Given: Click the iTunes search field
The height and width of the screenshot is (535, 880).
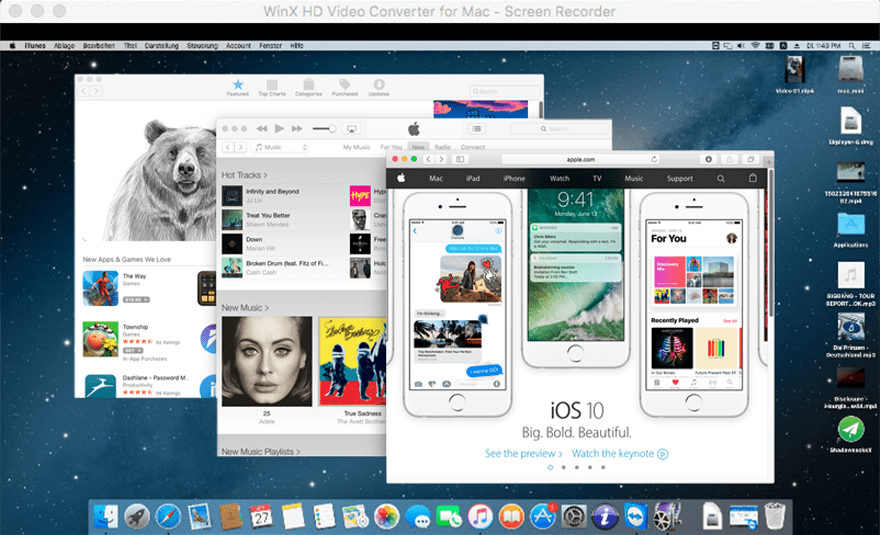Looking at the screenshot, I should point(558,129).
